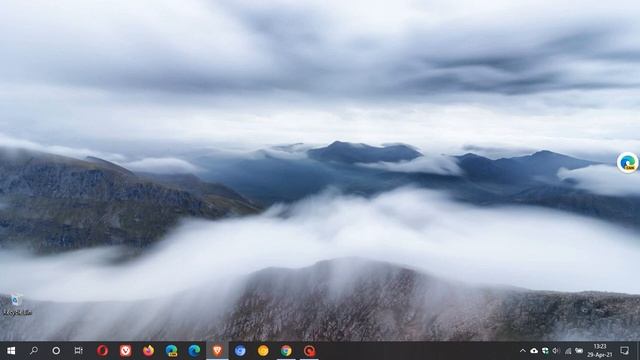Open Microsoft Edge from the taskbar
Screen dimensions: 640x360
[194, 351]
